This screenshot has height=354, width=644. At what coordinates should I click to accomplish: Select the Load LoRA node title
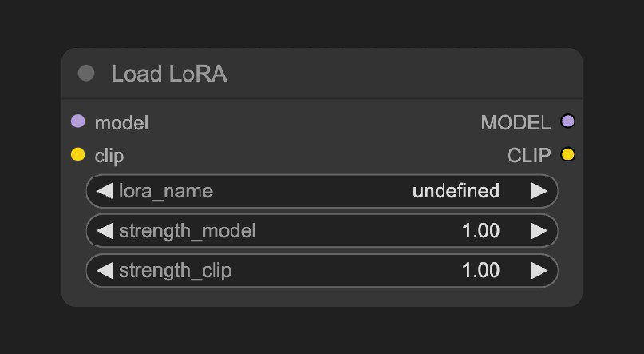click(169, 74)
